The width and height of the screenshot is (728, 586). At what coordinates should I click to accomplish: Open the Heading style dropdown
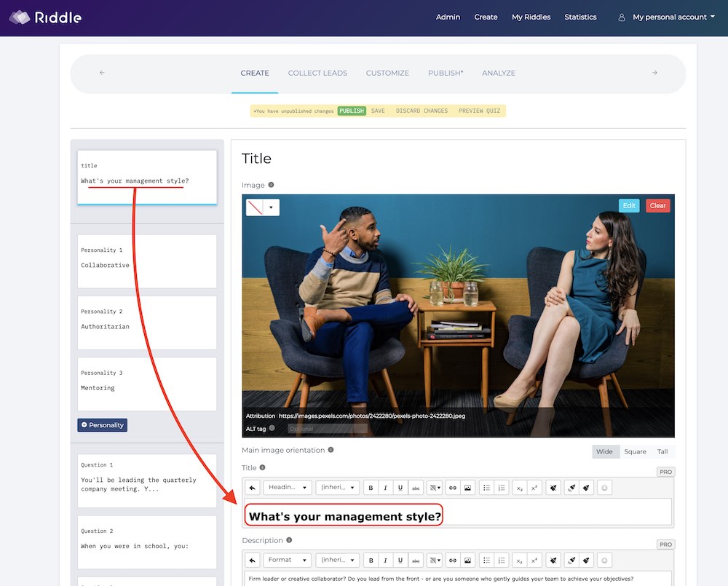tap(288, 488)
